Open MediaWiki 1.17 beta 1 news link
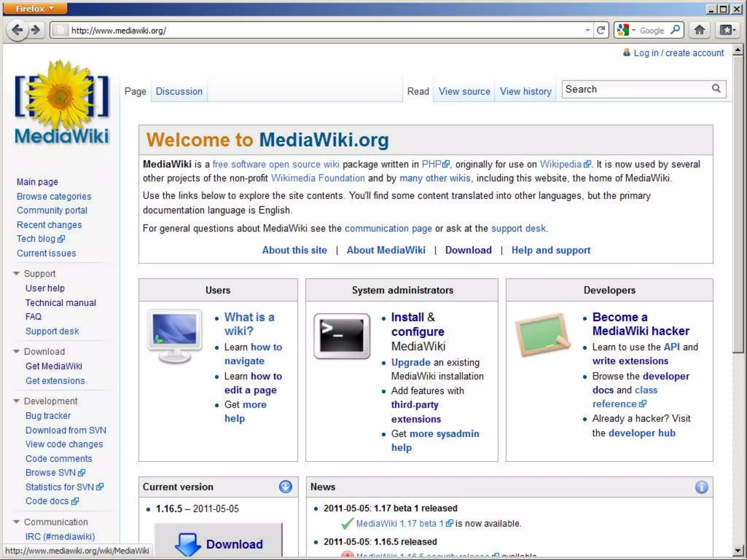The height and width of the screenshot is (560, 747). click(x=404, y=524)
